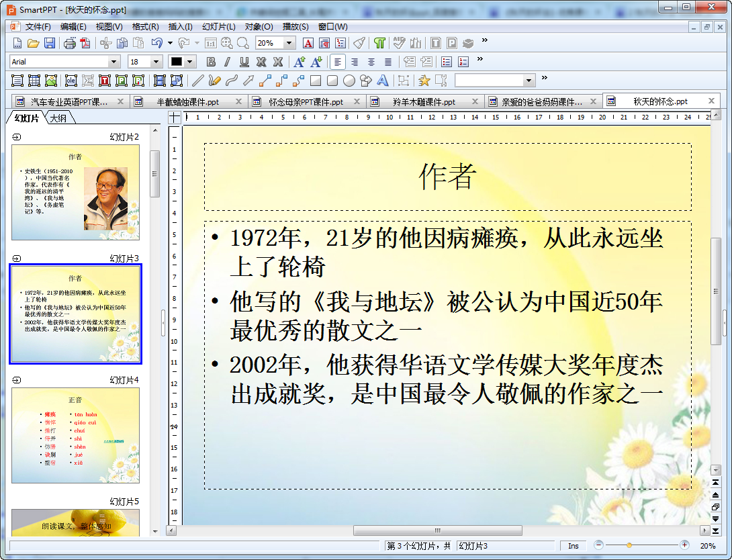
Task: Select the rectangle shape tool
Action: tap(316, 81)
